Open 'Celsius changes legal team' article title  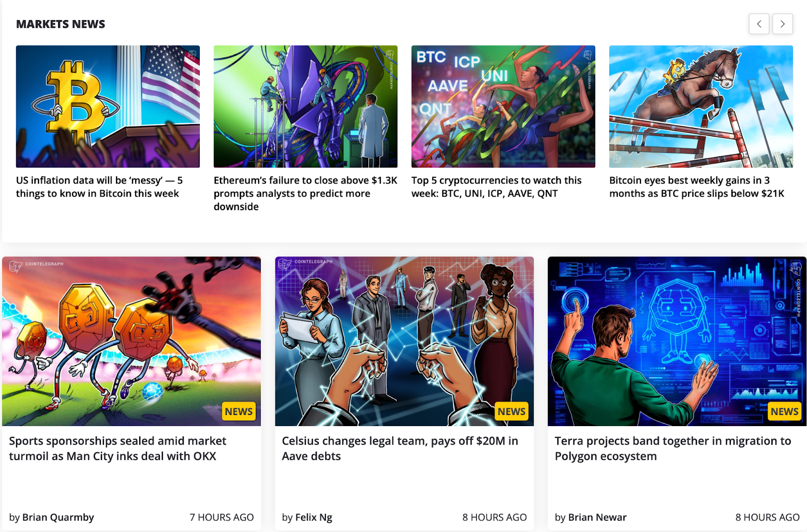coord(400,448)
